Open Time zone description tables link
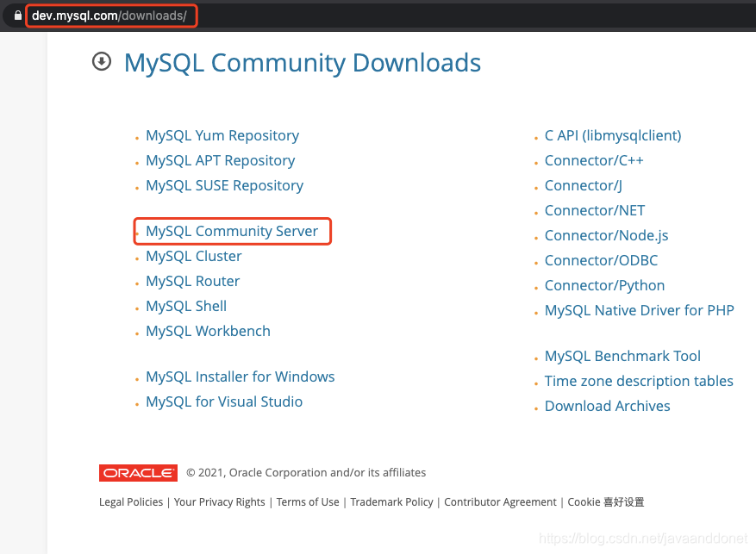 pyautogui.click(x=639, y=381)
